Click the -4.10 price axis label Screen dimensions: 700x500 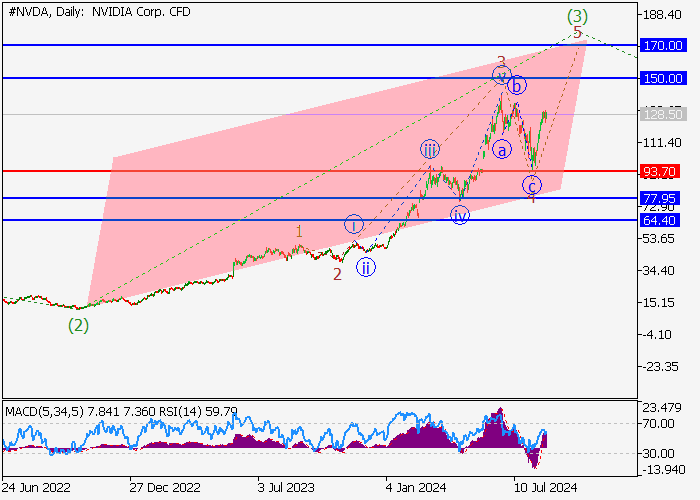click(657, 335)
